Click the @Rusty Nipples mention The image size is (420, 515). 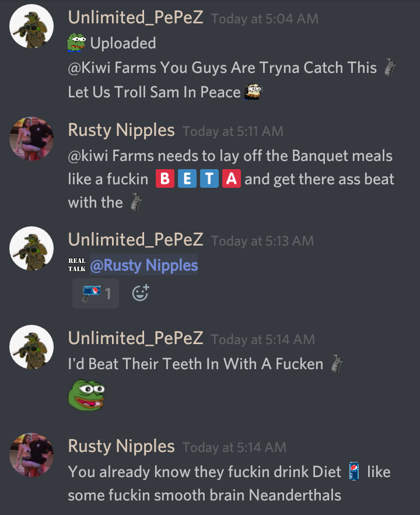(x=144, y=265)
